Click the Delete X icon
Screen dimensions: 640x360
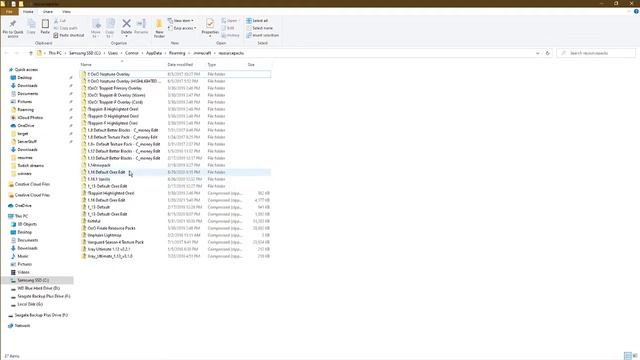pos(127,23)
